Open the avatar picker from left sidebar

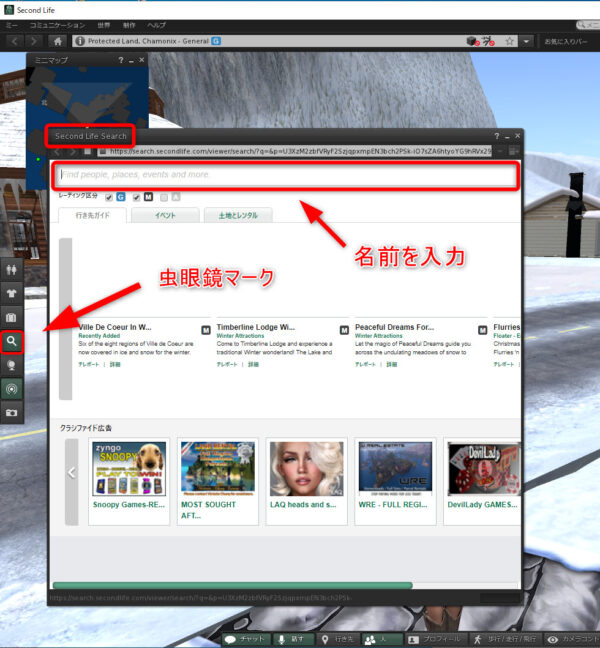12,270
